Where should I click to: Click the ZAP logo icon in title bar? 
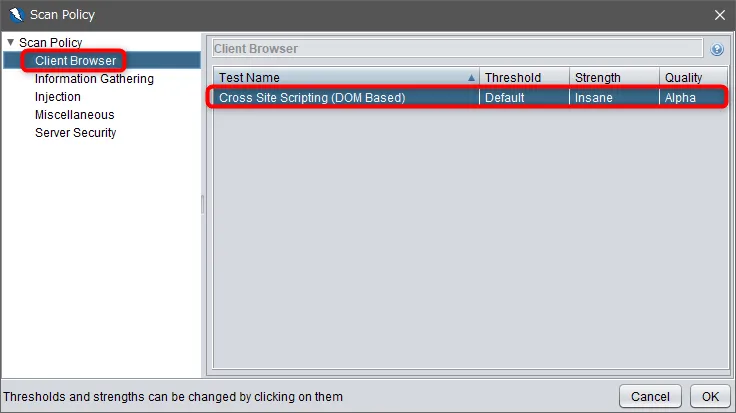(16, 15)
